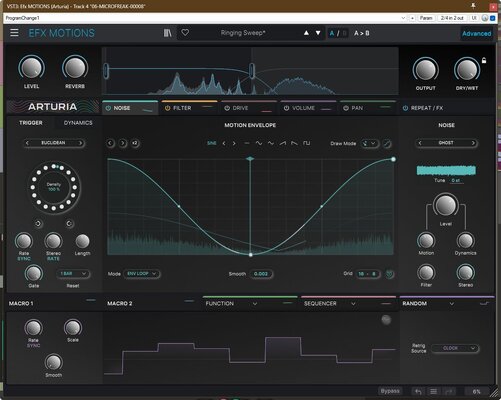Click the Bypass button
The image size is (501, 400).
click(390, 391)
